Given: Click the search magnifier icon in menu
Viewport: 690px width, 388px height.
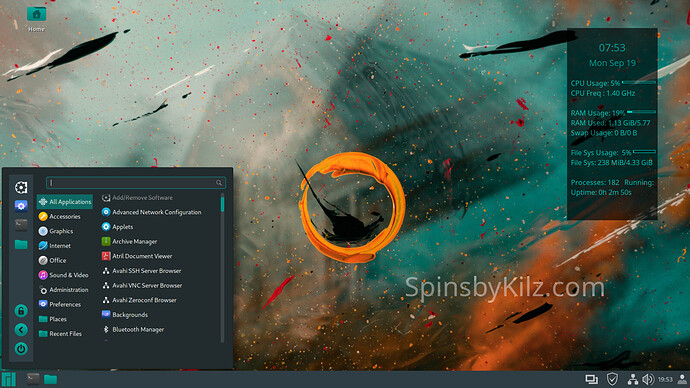Looking at the screenshot, I should tap(219, 183).
